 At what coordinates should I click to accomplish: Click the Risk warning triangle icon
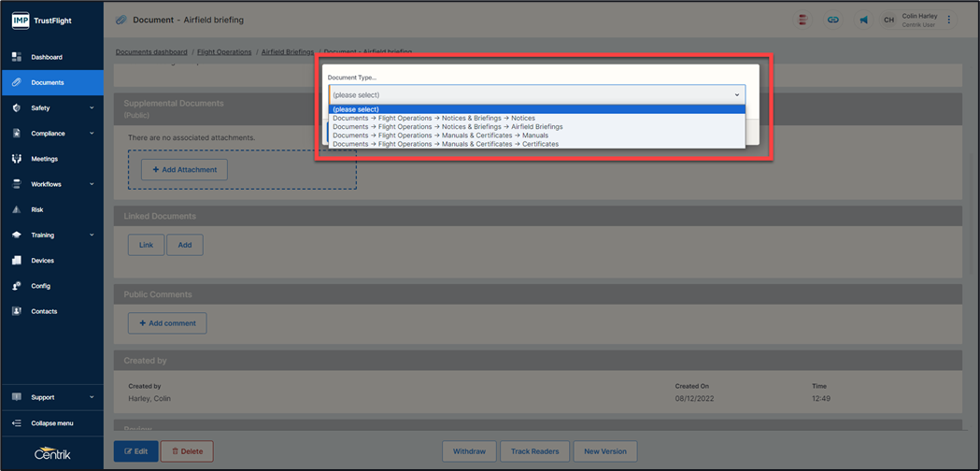[x=17, y=210]
